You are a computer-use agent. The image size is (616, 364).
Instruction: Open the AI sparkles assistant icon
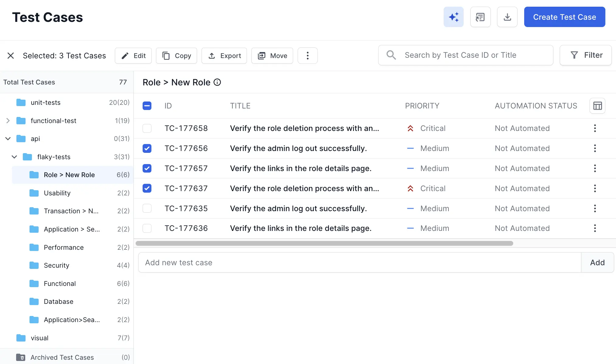coord(453,17)
